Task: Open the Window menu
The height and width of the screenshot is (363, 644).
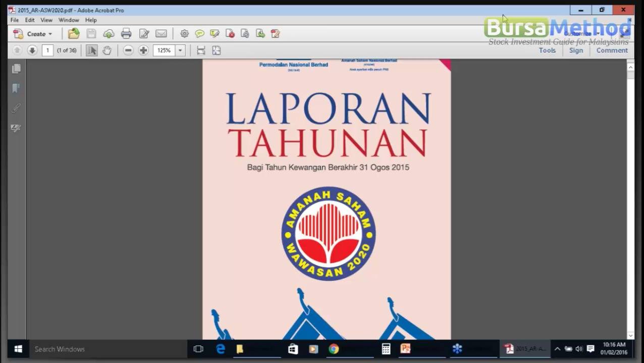Action: click(x=69, y=20)
